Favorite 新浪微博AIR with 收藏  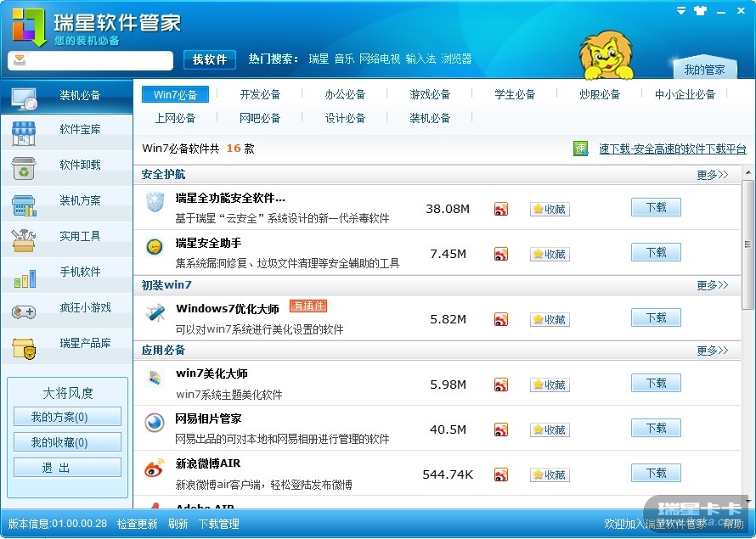(550, 475)
